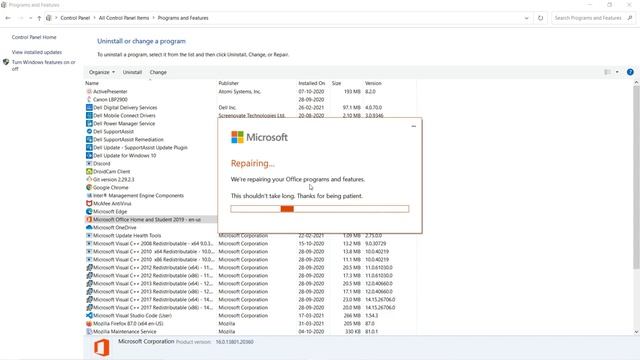Sort by the Size column header
The width and height of the screenshot is (640, 360).
347,83
